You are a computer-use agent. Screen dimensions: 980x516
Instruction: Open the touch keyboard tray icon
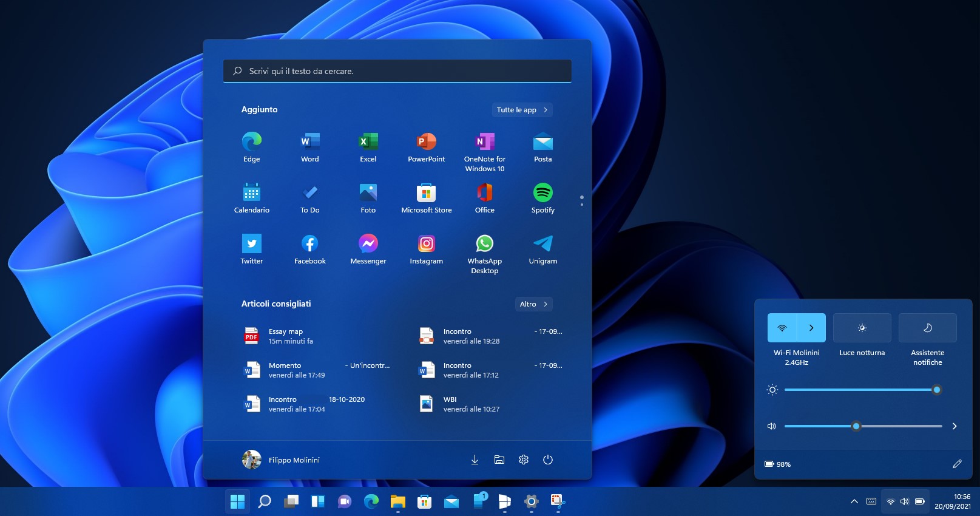tap(871, 501)
